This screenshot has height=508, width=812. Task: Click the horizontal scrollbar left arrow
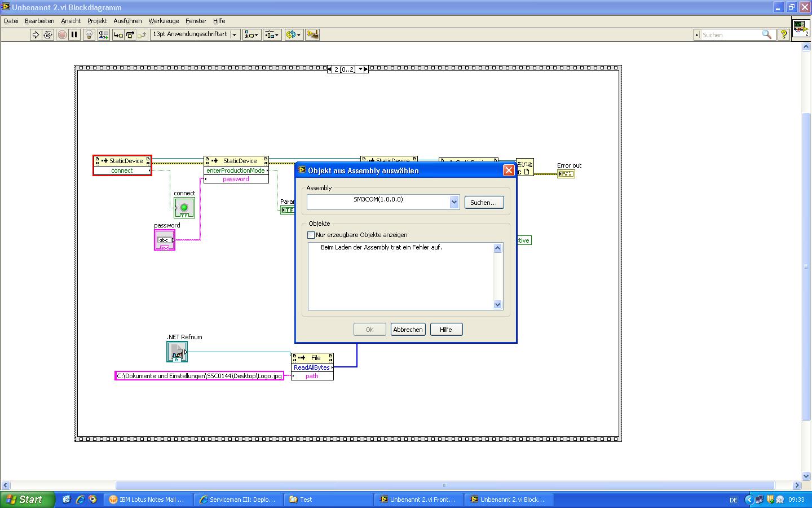coord(6,485)
